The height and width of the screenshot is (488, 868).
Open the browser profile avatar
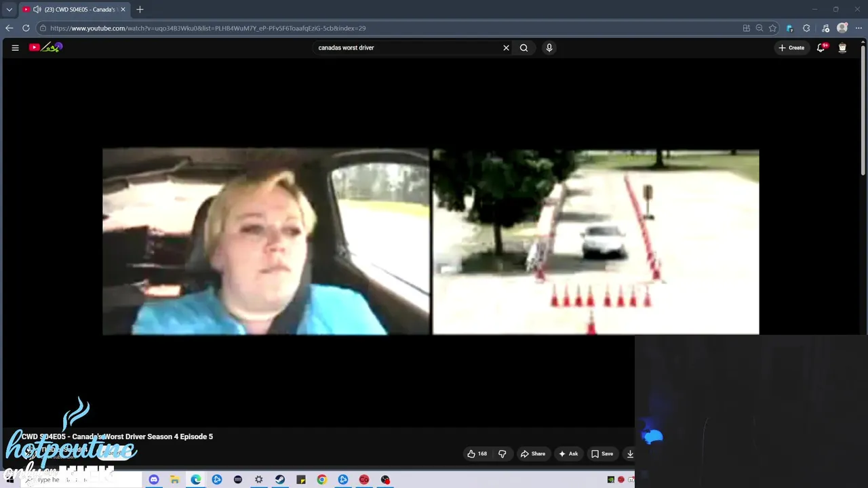(x=842, y=28)
